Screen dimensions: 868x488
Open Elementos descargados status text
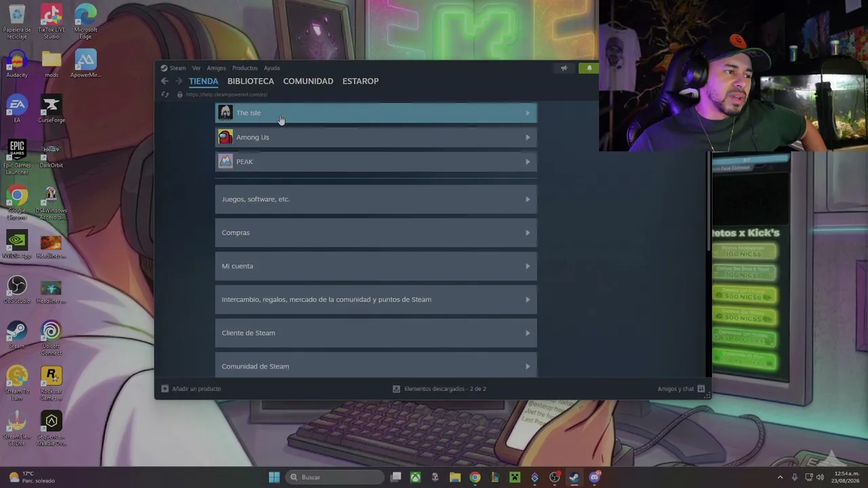[x=445, y=389]
